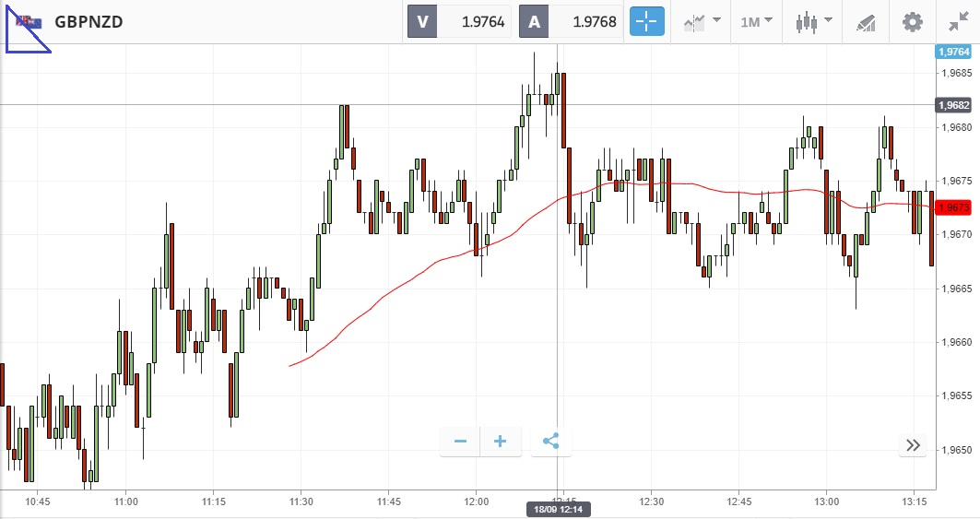Click the GBPNZD symbol name

pyautogui.click(x=89, y=21)
